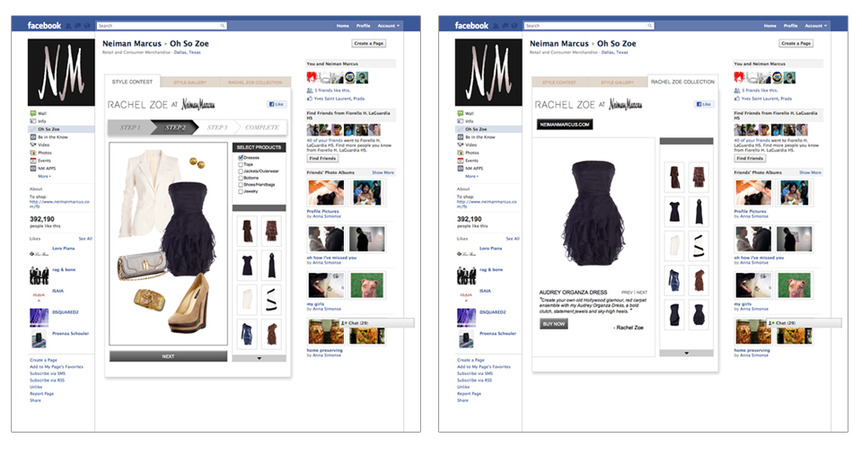Image resolution: width=862 pixels, height=464 pixels.
Task: Click the NEXT link beside PREV in the collection panel
Action: [642, 292]
